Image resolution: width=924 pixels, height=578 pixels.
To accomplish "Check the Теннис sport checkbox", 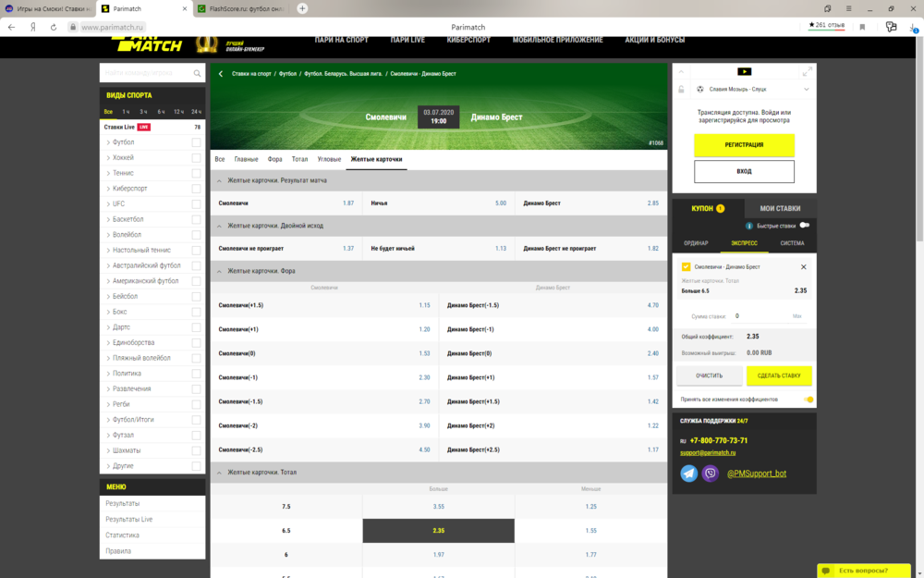I will tap(196, 173).
